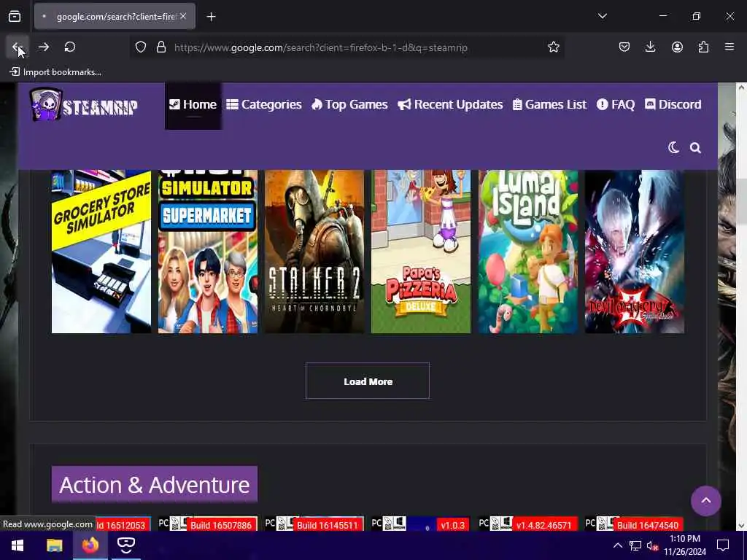Click the Action & Adventure heading
This screenshot has height=560, width=747.
155,484
